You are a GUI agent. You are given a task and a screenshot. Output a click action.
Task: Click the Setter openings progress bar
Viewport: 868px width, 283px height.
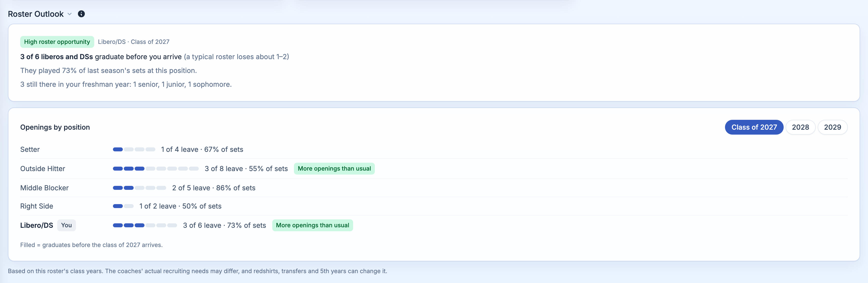coord(134,149)
